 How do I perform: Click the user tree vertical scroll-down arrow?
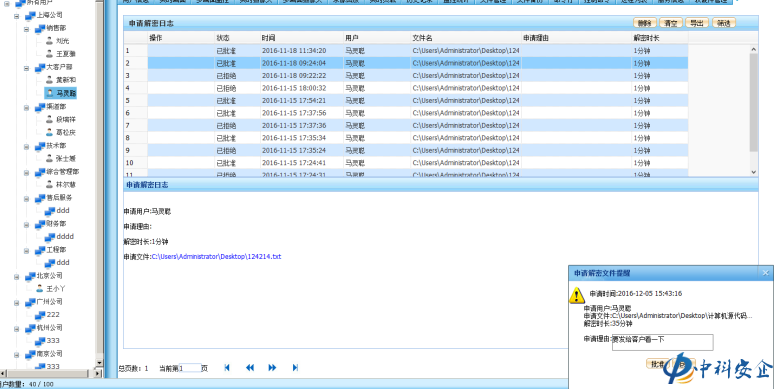click(x=99, y=363)
